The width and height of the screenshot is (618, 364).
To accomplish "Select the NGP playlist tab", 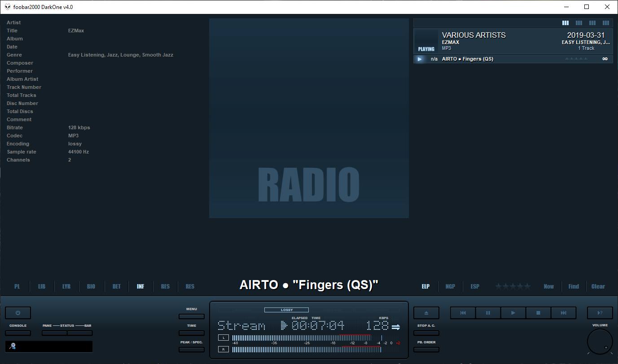I will 450,286.
